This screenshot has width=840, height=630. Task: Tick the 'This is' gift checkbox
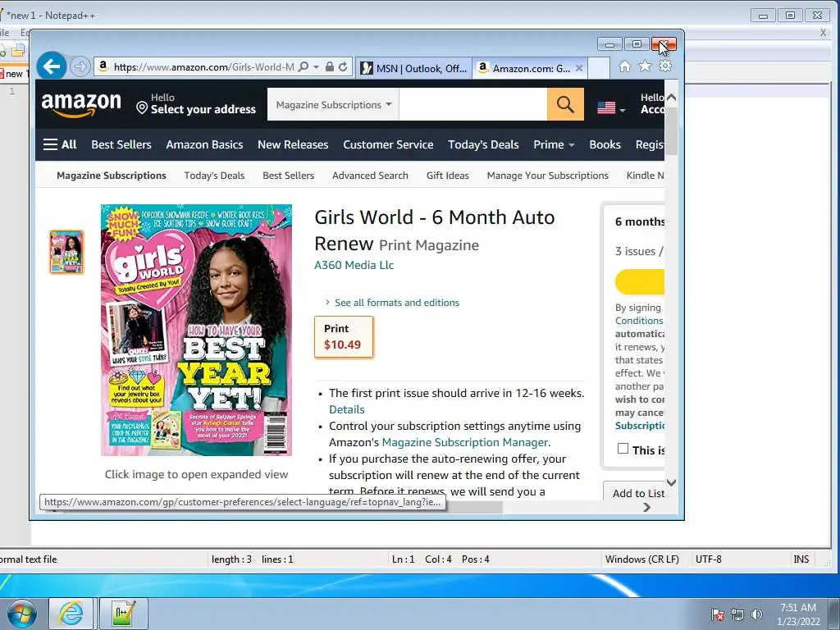point(623,449)
